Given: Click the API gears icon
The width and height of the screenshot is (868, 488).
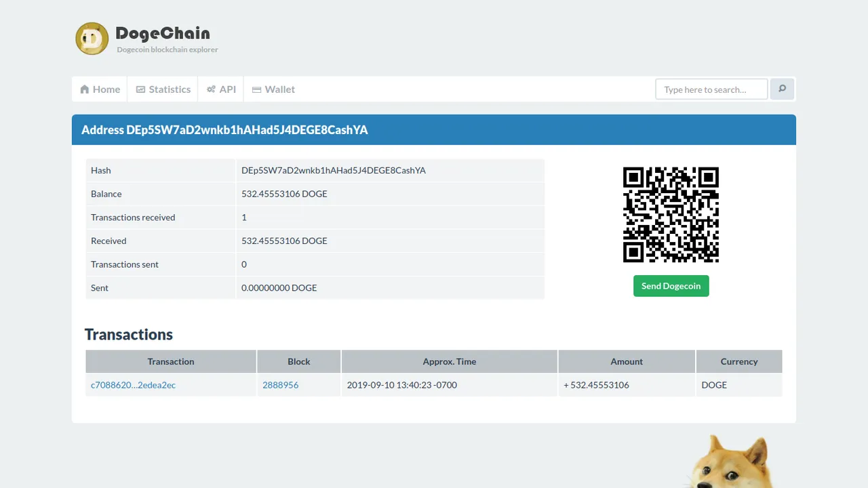Looking at the screenshot, I should tap(211, 89).
